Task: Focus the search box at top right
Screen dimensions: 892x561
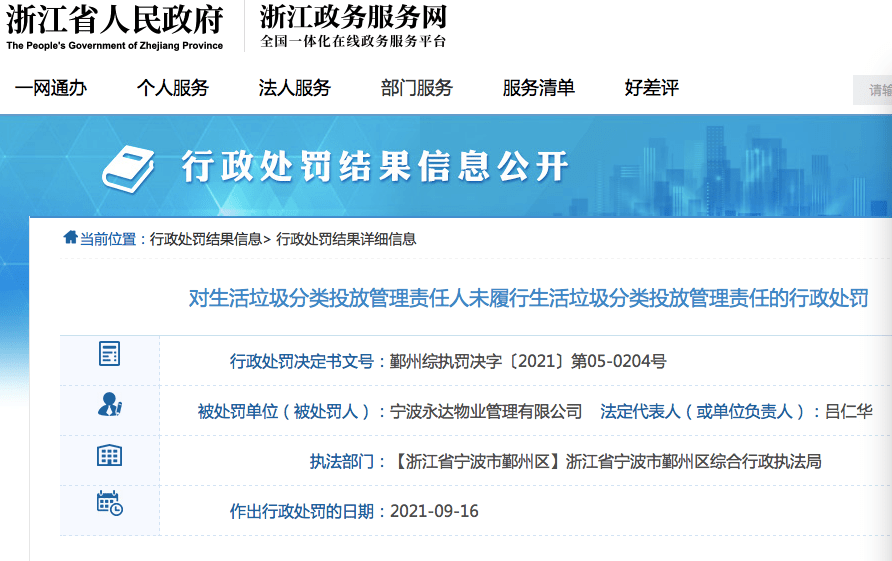Action: click(872, 90)
